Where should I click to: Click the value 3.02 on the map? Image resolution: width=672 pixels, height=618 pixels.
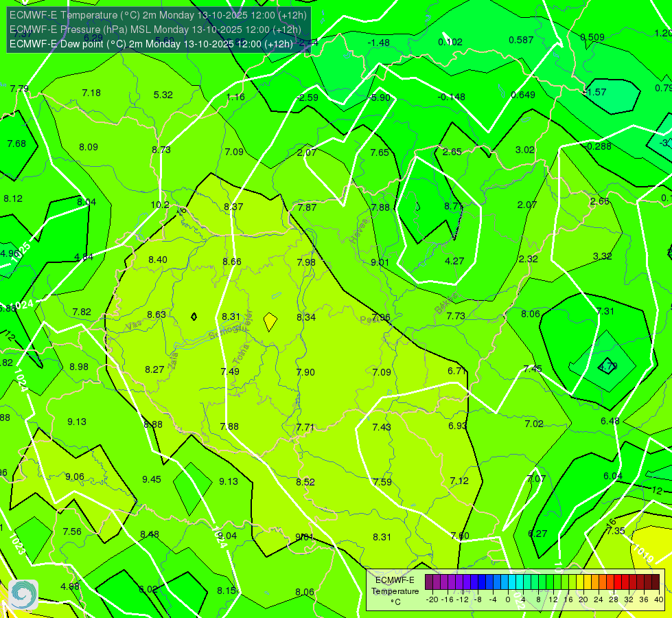[x=525, y=150]
